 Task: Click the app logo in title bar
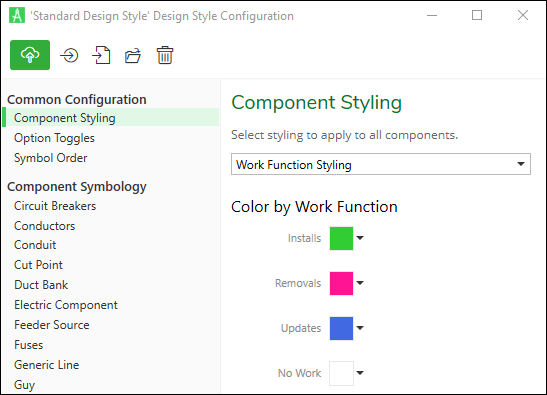click(17, 15)
